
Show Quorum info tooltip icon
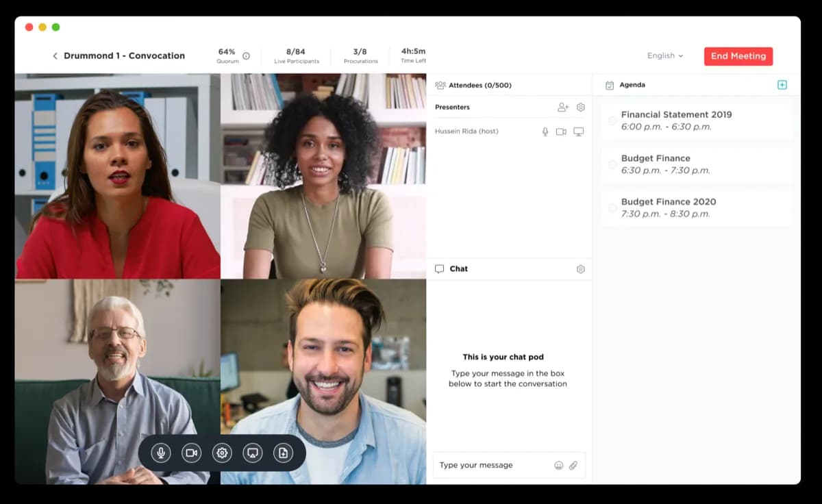coord(246,56)
